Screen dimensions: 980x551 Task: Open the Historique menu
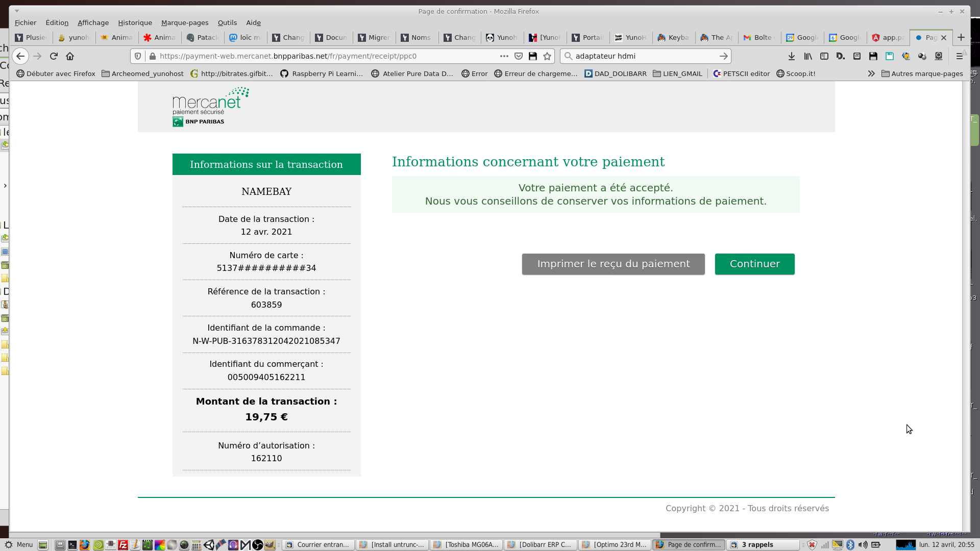pyautogui.click(x=135, y=22)
